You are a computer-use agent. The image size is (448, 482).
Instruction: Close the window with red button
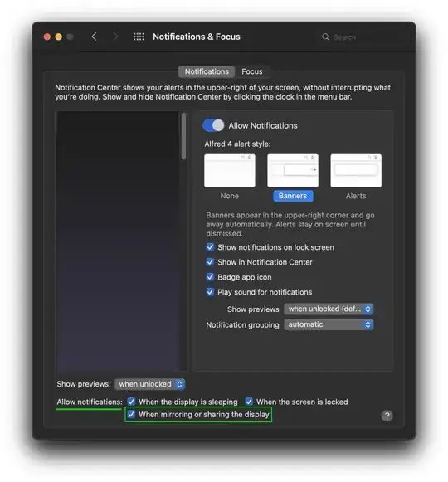pyautogui.click(x=47, y=37)
